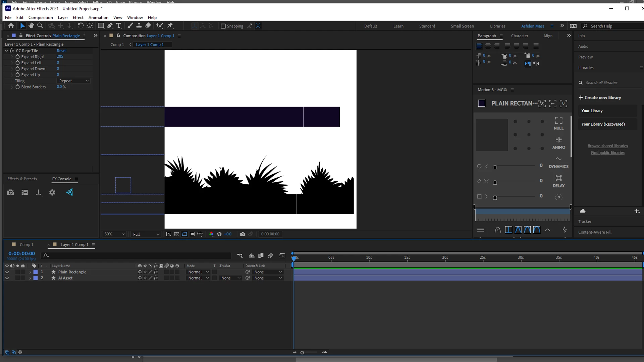This screenshot has width=644, height=362.
Task: Open the 50% magnification dropdown
Action: (114, 234)
